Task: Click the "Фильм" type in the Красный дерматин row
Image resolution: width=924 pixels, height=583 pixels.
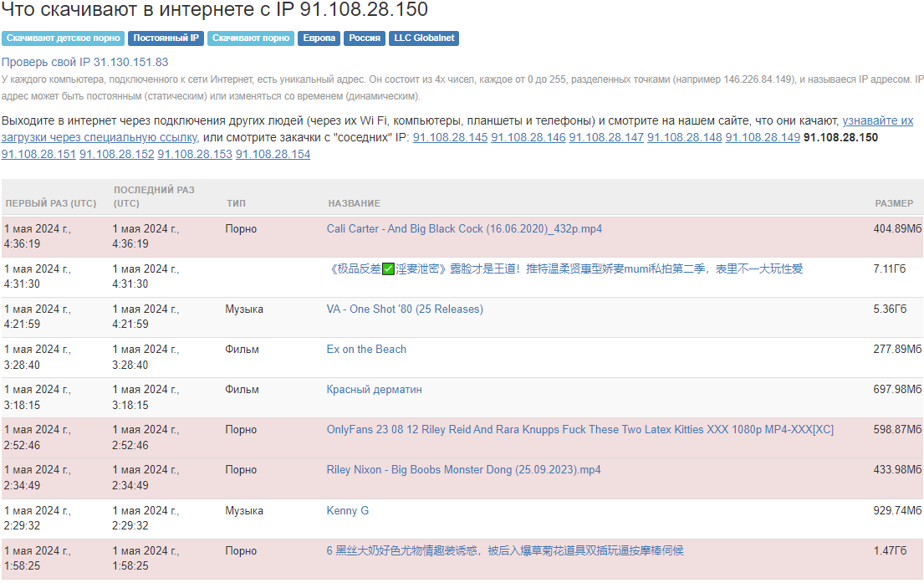Action: 242,390
